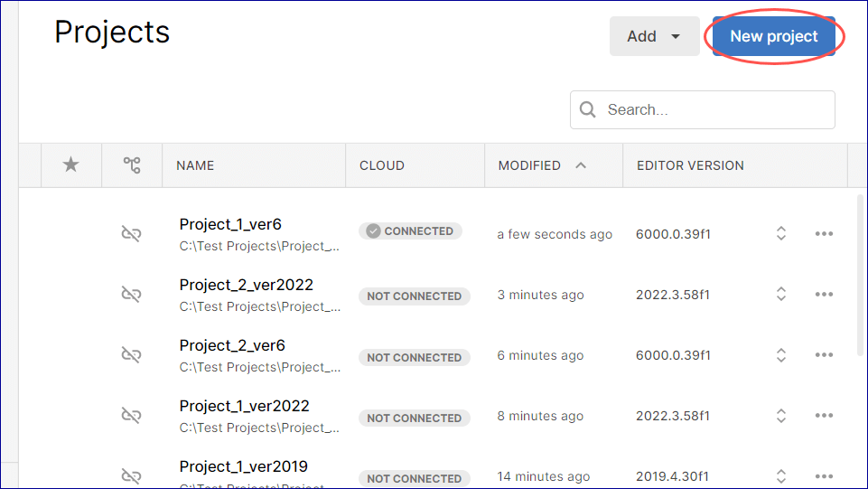
Task: Click unlinked icon beside Project_1_ver2022
Action: point(132,416)
